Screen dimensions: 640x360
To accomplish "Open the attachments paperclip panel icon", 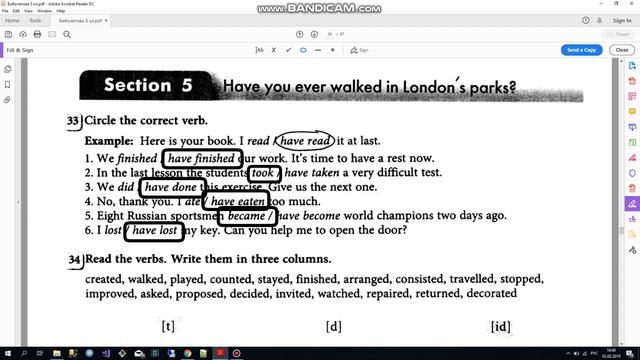I will [7, 100].
